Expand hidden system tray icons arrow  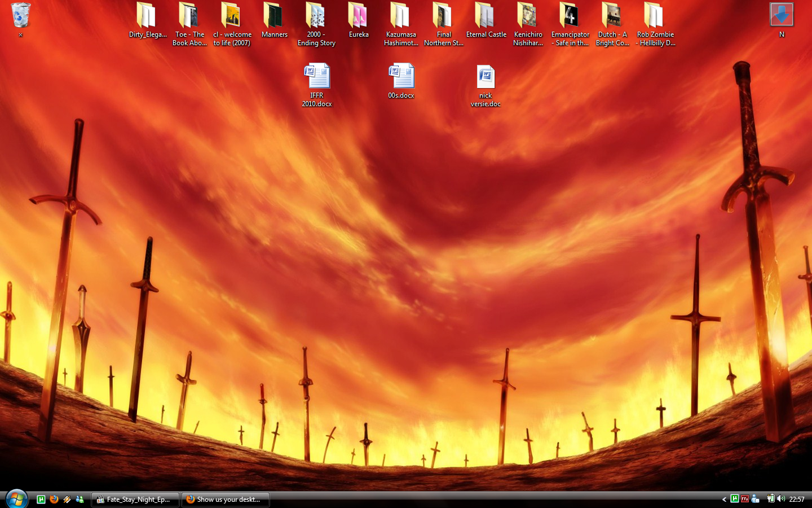tap(724, 500)
